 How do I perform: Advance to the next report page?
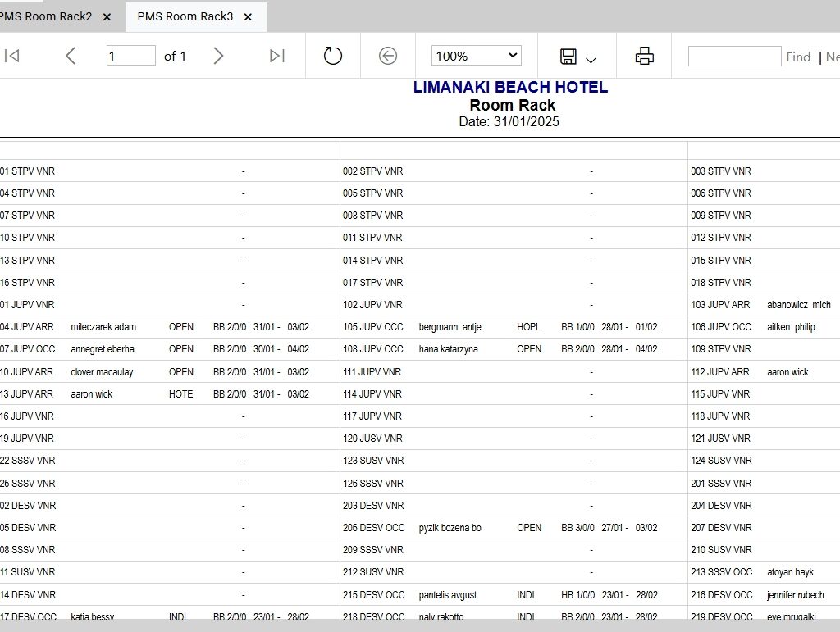[218, 56]
